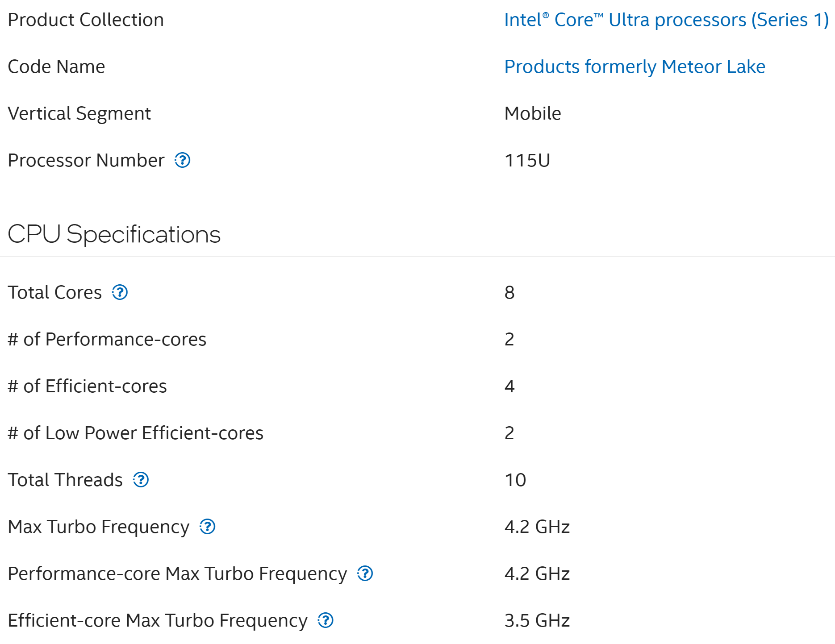
Task: Click the Total Threads value of 10
Action: pyautogui.click(x=515, y=480)
